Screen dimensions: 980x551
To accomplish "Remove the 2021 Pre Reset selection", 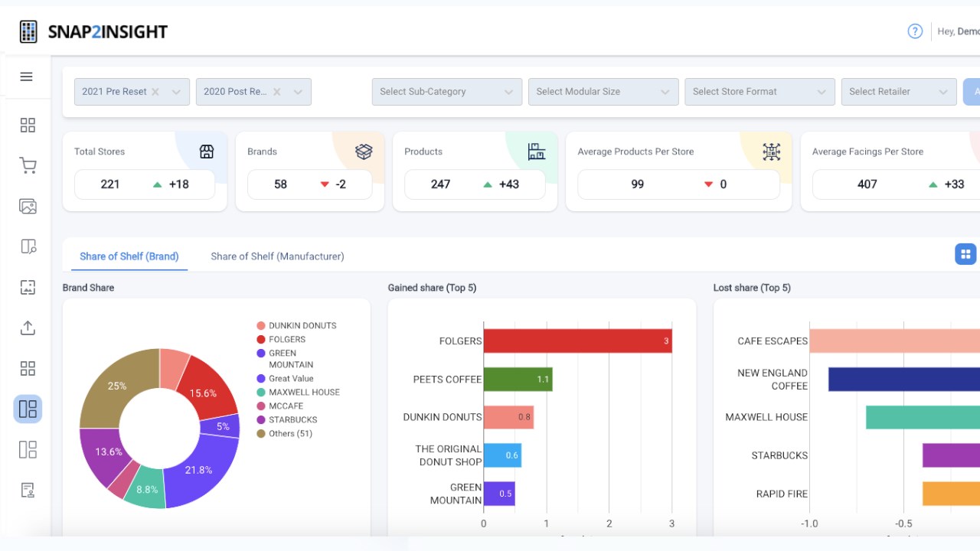I will (x=155, y=92).
